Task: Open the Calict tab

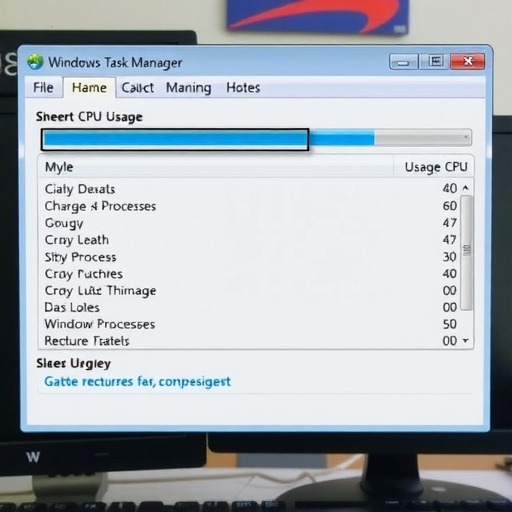Action: (137, 88)
